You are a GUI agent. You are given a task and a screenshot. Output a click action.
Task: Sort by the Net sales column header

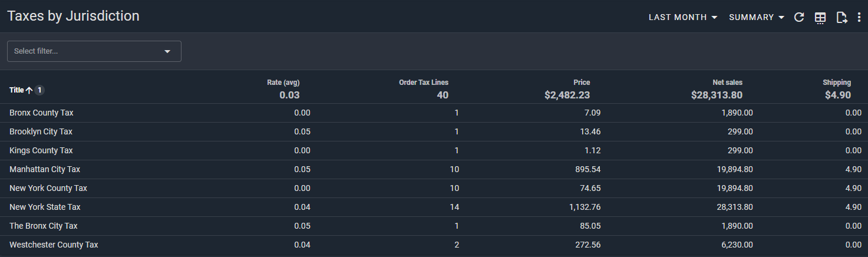(727, 83)
